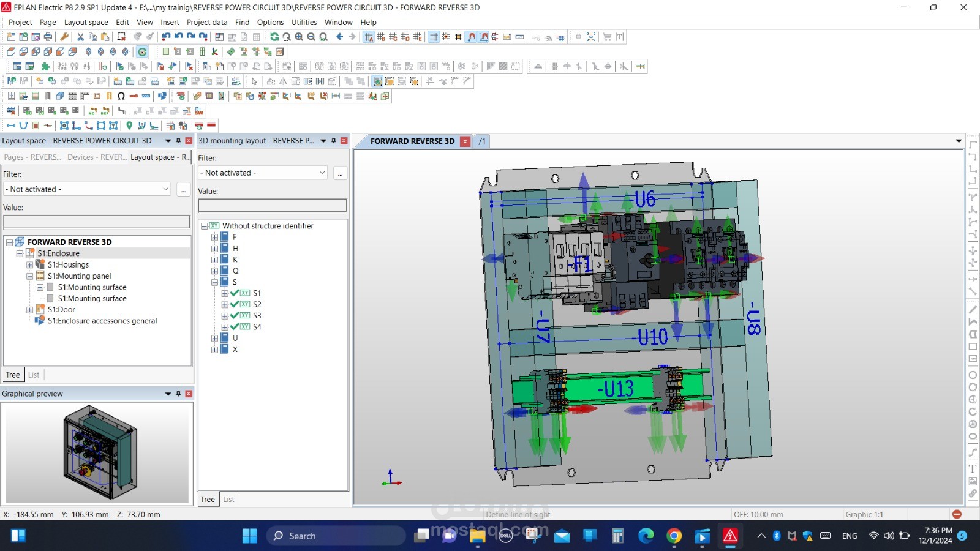Toggle the pin on the Layout space panel

pos(179,141)
